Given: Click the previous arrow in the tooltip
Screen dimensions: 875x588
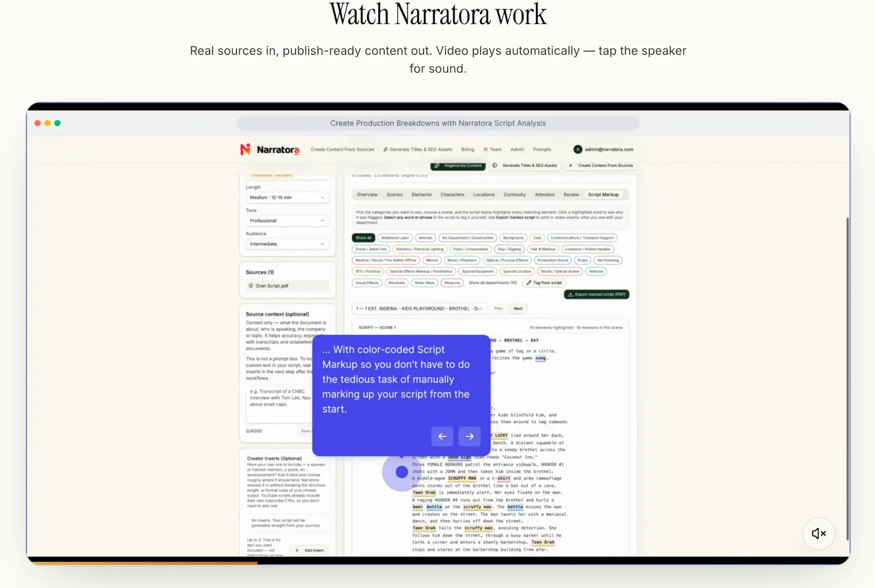Looking at the screenshot, I should [x=442, y=436].
